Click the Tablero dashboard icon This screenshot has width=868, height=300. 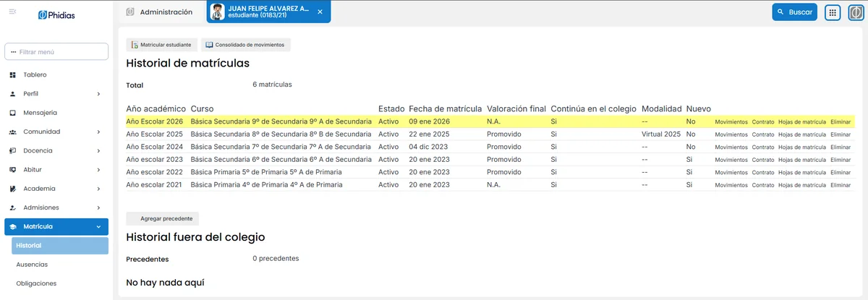[13, 75]
